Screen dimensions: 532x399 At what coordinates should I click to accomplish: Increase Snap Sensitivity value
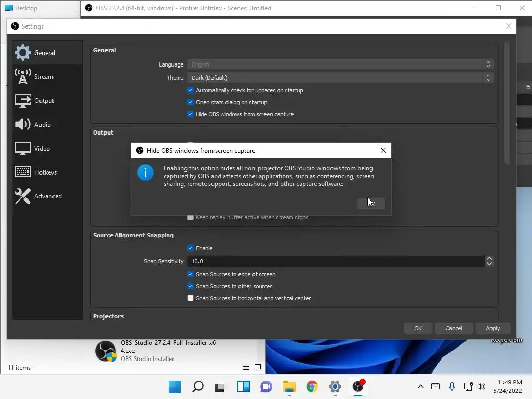coord(489,259)
